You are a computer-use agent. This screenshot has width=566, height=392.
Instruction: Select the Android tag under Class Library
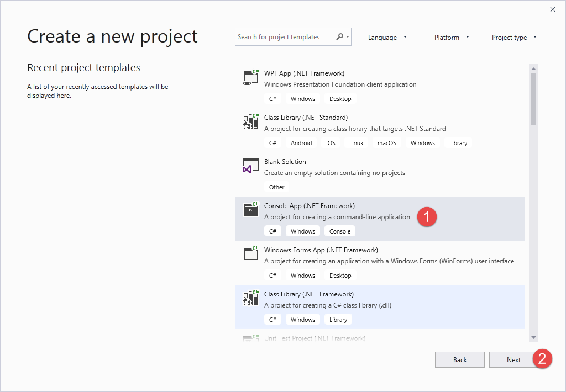pyautogui.click(x=301, y=142)
